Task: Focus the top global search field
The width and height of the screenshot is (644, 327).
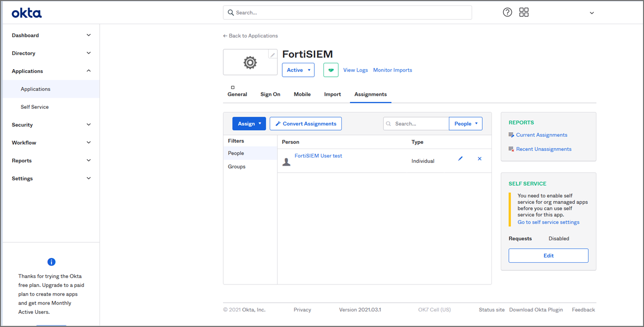Action: 348,13
